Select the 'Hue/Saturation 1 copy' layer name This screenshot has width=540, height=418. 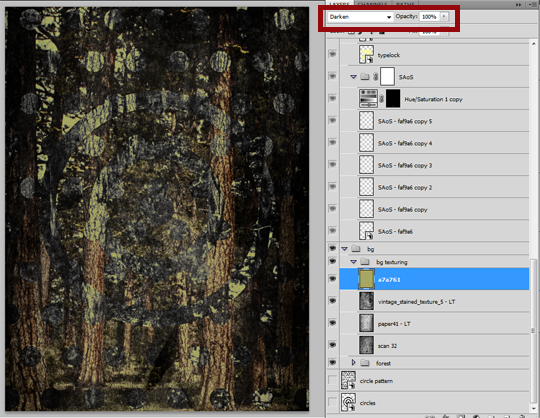(x=433, y=99)
